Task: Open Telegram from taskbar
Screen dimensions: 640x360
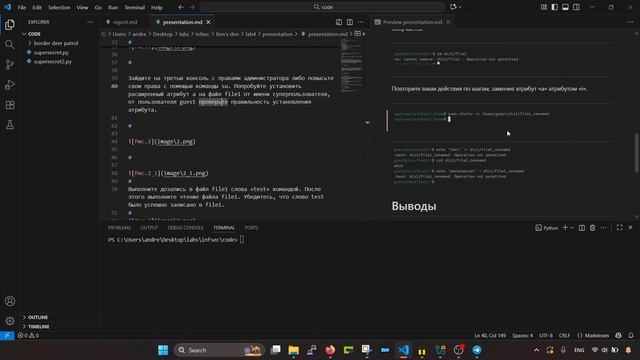Action: point(477,350)
